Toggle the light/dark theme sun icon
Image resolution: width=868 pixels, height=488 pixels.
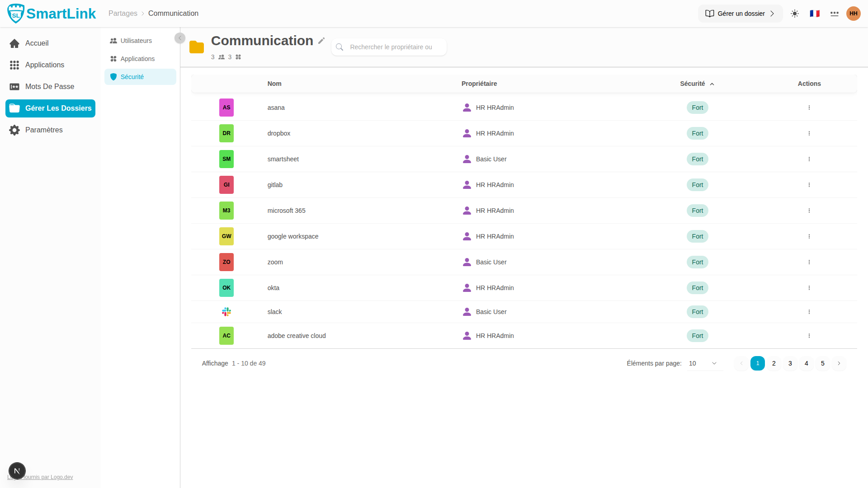pyautogui.click(x=795, y=14)
